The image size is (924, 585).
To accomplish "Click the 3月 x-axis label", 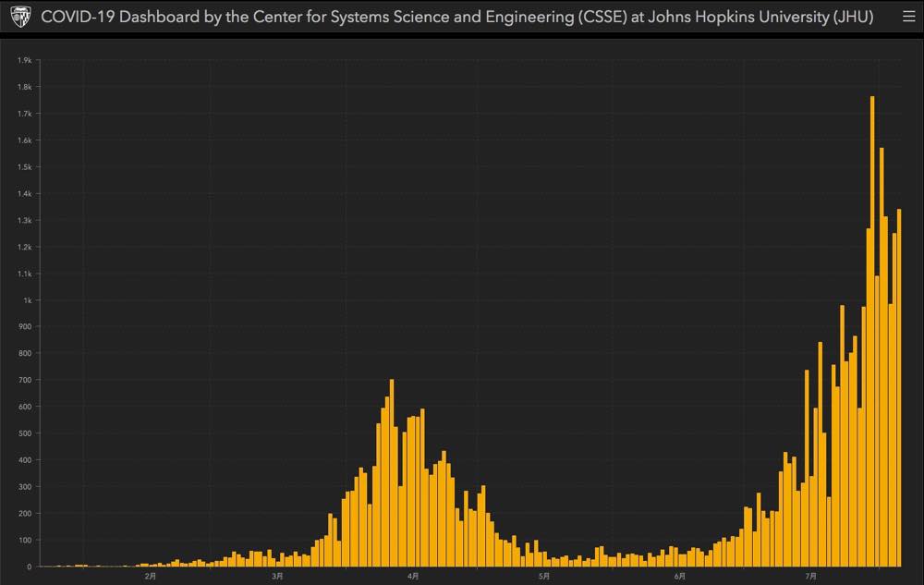I will click(277, 576).
